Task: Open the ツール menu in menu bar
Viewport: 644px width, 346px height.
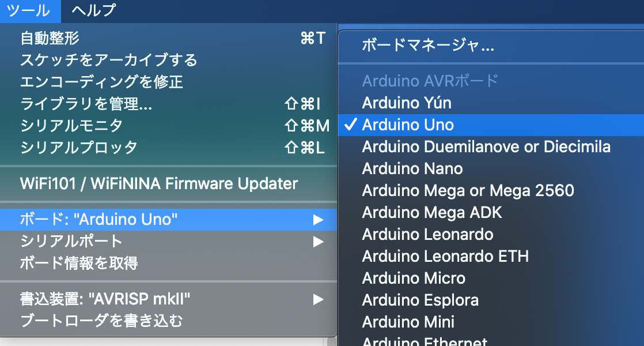Action: [30, 10]
